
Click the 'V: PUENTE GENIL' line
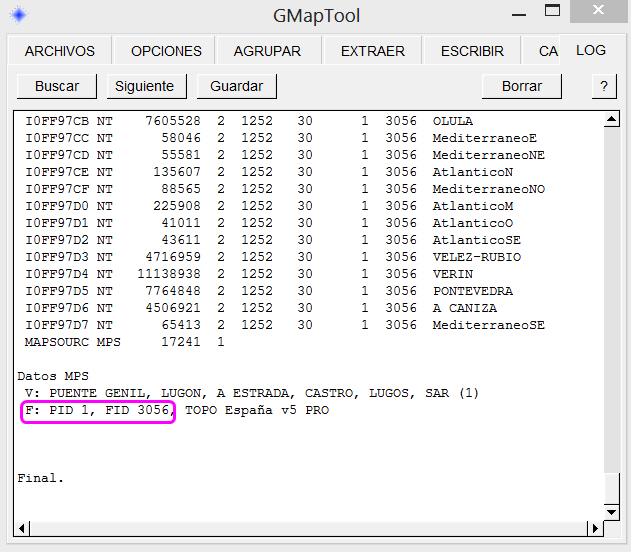[x=252, y=393]
